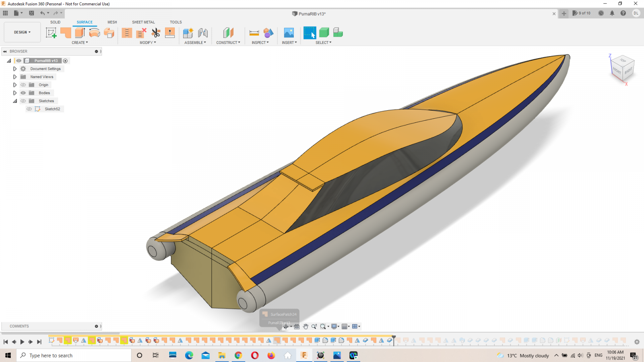Jump to the timeline beginning

(6, 342)
